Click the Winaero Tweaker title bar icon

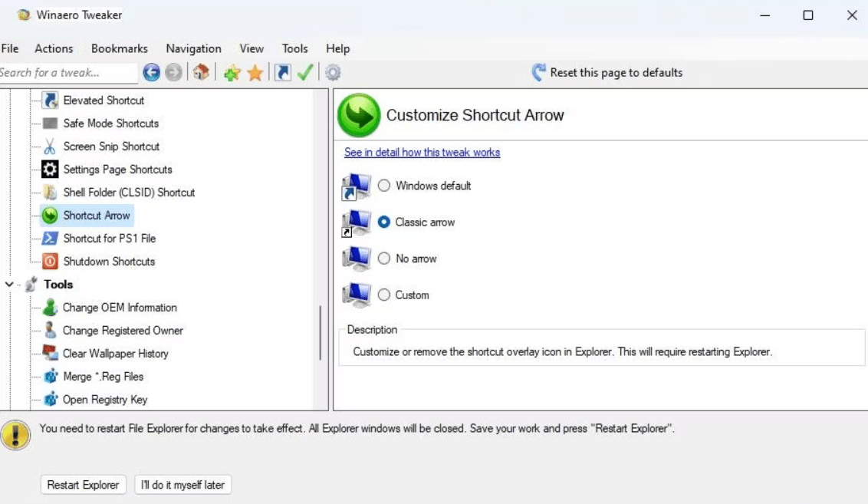pos(23,15)
